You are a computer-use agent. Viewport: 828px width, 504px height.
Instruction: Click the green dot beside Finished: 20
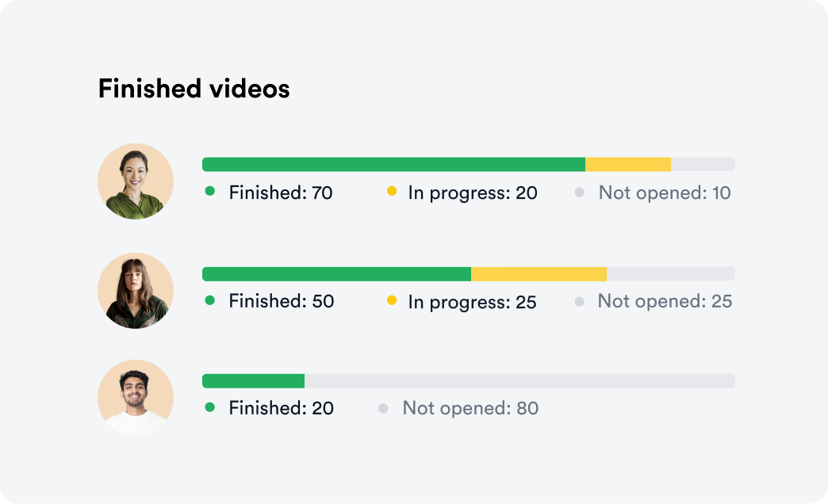point(209,407)
